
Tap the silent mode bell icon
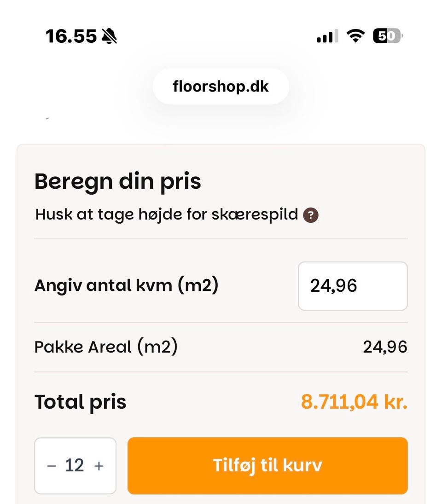pyautogui.click(x=109, y=36)
